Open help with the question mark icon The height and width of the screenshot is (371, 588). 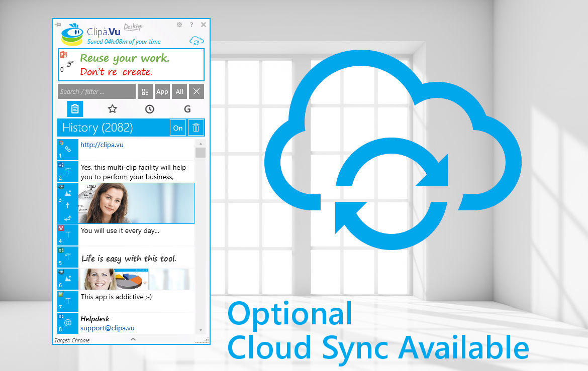(191, 25)
